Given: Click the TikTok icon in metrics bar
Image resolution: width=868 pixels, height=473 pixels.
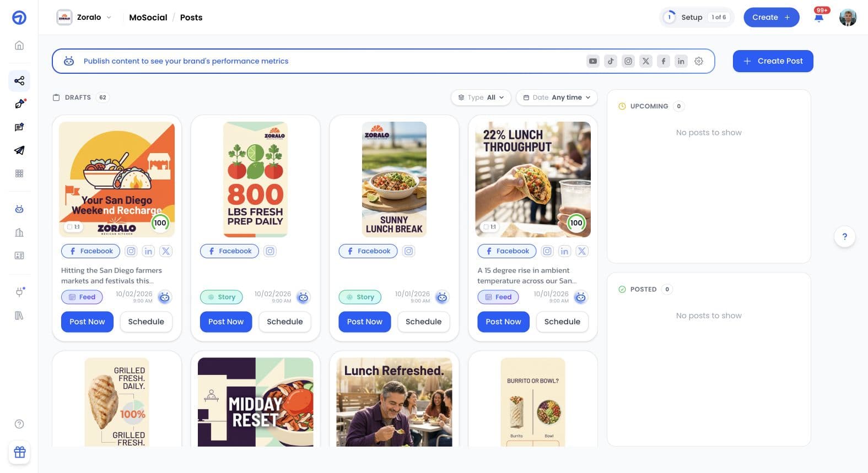Looking at the screenshot, I should 611,61.
